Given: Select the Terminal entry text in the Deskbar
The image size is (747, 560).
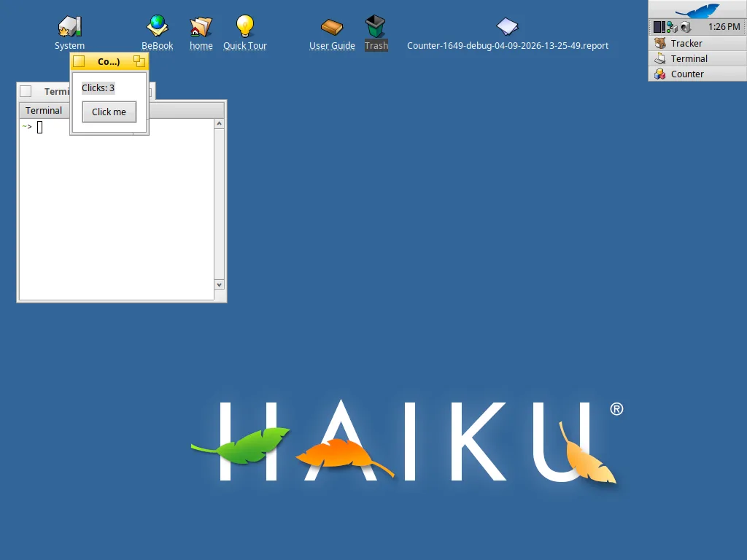Looking at the screenshot, I should [x=689, y=58].
